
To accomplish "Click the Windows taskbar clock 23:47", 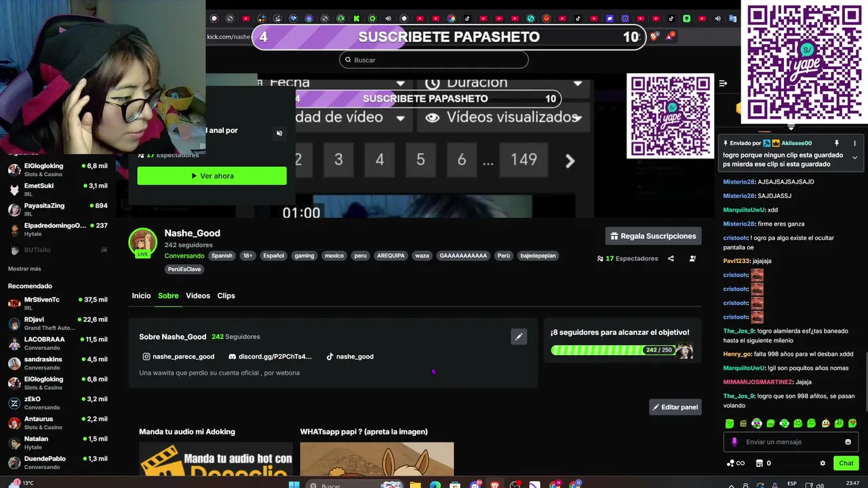I will click(852, 483).
